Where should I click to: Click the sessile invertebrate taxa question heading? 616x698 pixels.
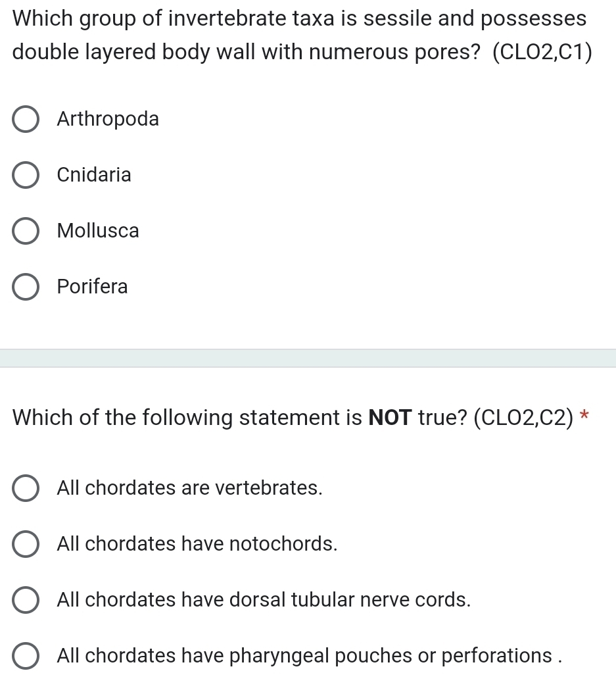click(x=302, y=35)
